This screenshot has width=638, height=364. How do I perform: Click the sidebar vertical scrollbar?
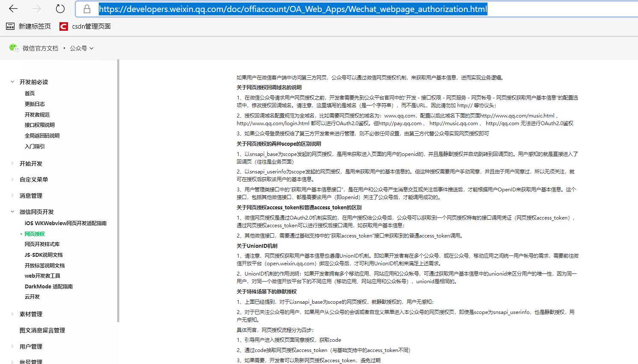(x=118, y=191)
